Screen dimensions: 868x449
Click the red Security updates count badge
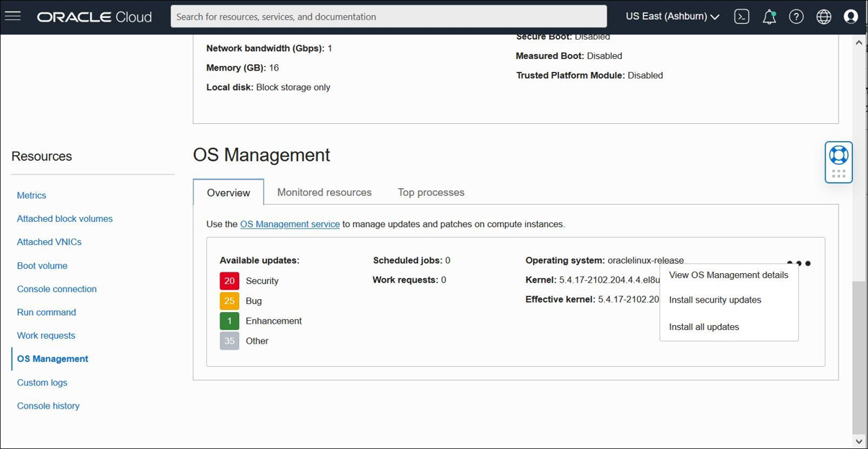tap(231, 280)
